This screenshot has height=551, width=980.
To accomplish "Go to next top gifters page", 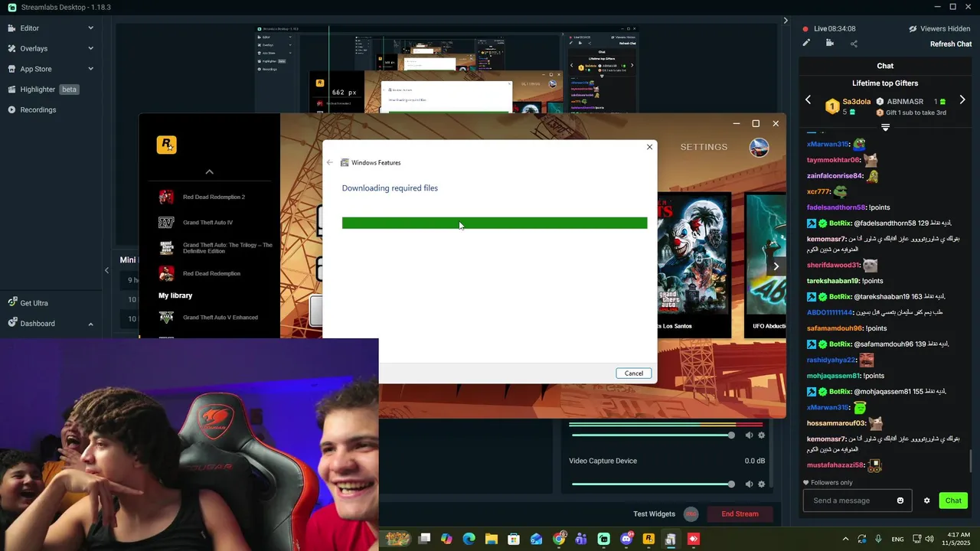I will click(962, 100).
